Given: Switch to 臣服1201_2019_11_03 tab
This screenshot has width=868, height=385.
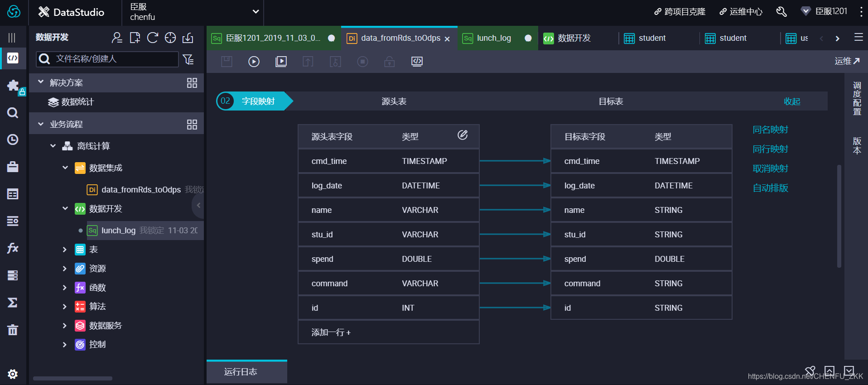Looking at the screenshot, I should click(274, 38).
